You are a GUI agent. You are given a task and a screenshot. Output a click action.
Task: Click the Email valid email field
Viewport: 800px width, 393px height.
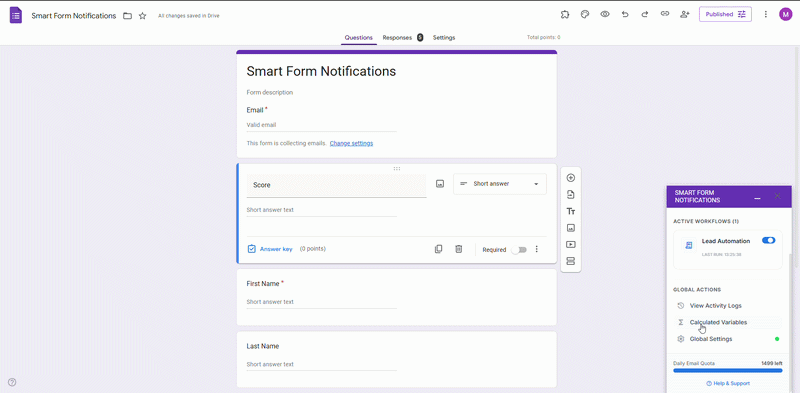pos(321,125)
